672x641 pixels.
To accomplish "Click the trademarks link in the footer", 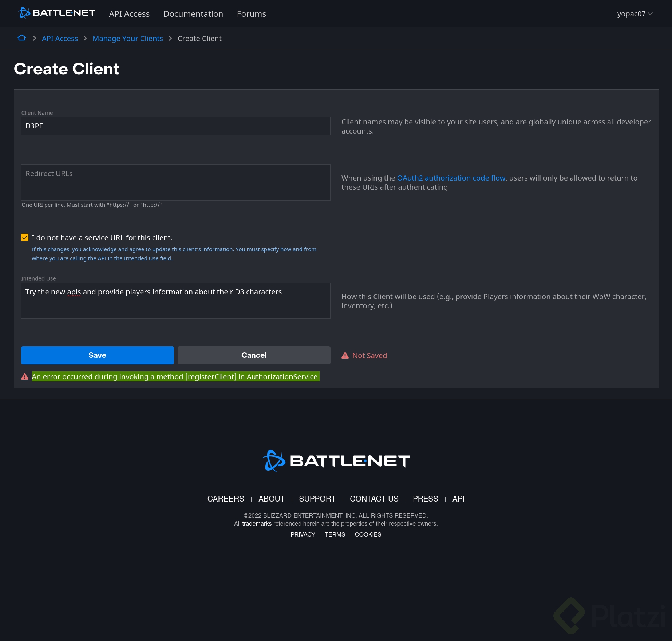I will (x=257, y=523).
